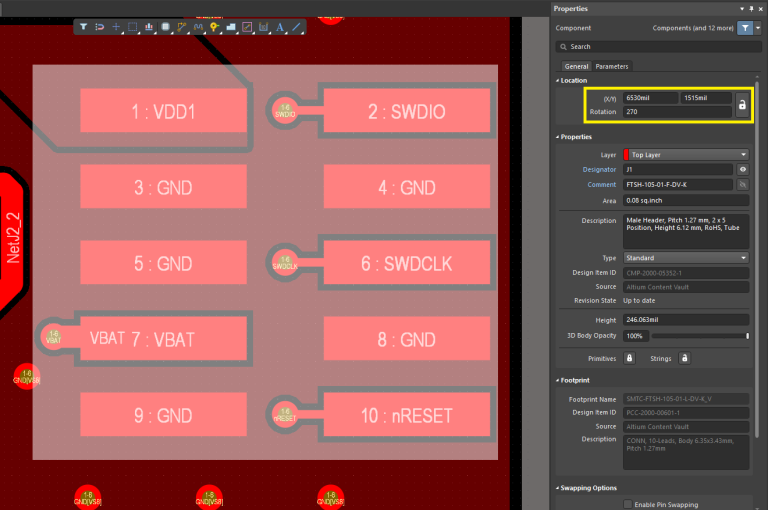
Task: Select the Place Via tool
Action: click(214, 27)
